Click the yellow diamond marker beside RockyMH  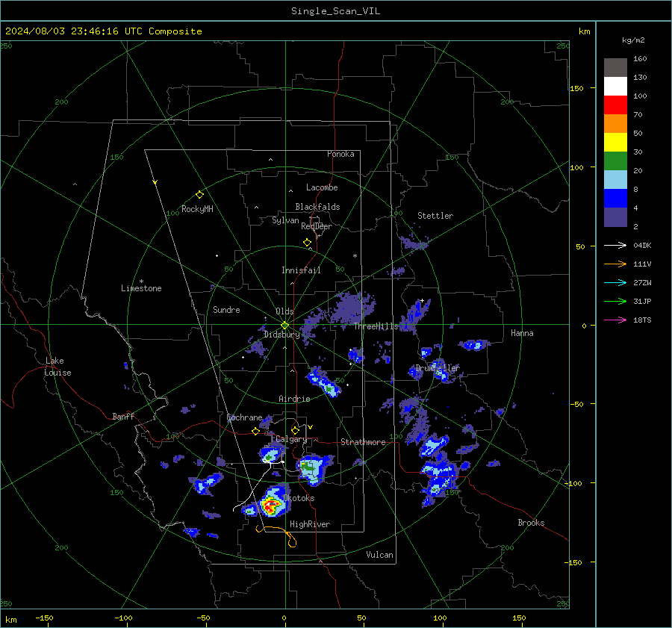(199, 195)
